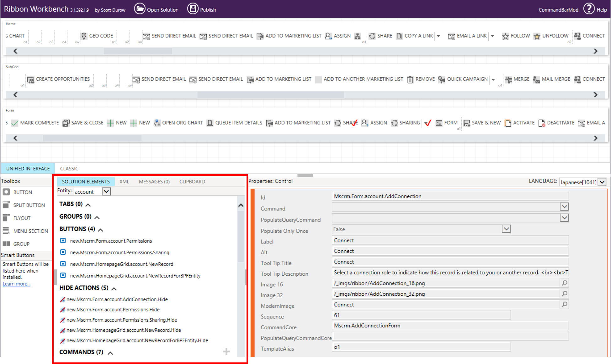Click search icon beside Image 16 field
The width and height of the screenshot is (611, 364).
(x=564, y=283)
